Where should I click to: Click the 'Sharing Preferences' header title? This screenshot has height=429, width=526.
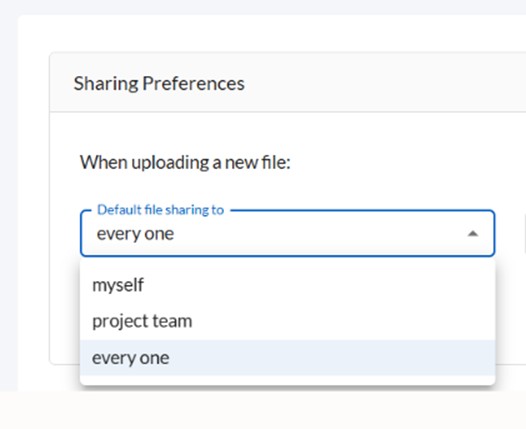click(x=159, y=83)
